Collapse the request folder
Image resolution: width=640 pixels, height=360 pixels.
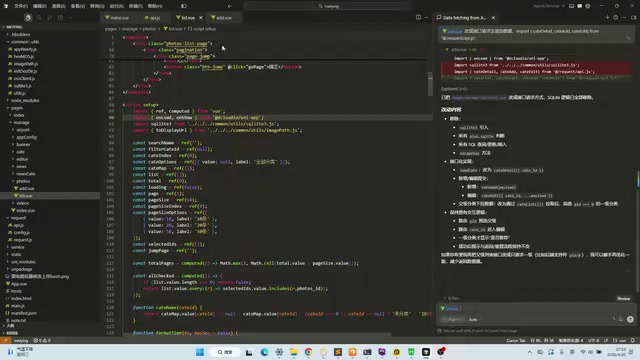pyautogui.click(x=18, y=218)
